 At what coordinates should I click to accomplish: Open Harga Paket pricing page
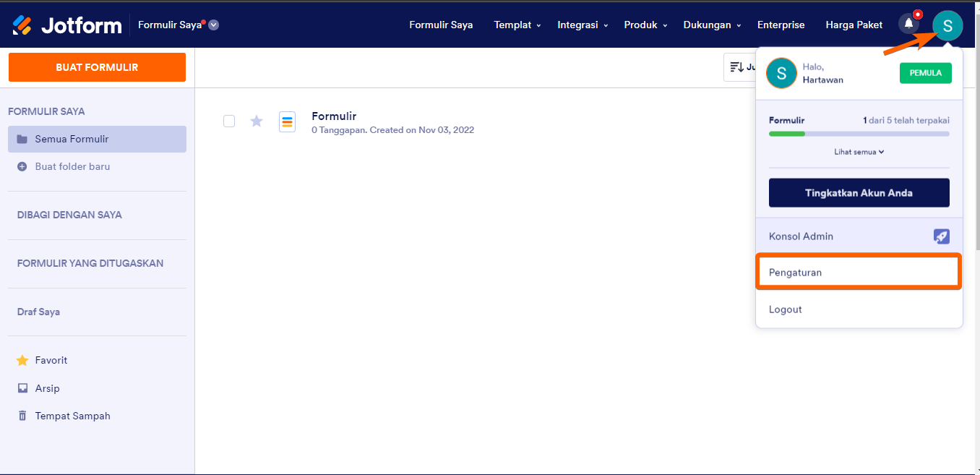[x=854, y=25]
